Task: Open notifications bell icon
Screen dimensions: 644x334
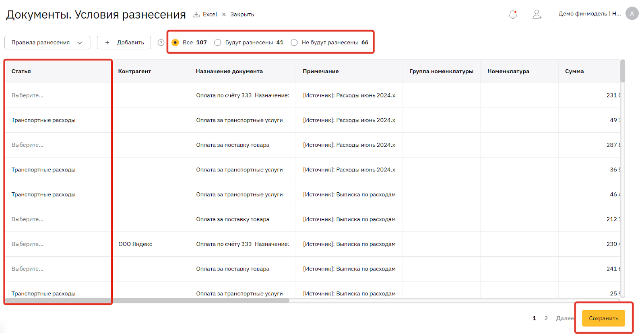Action: click(513, 14)
